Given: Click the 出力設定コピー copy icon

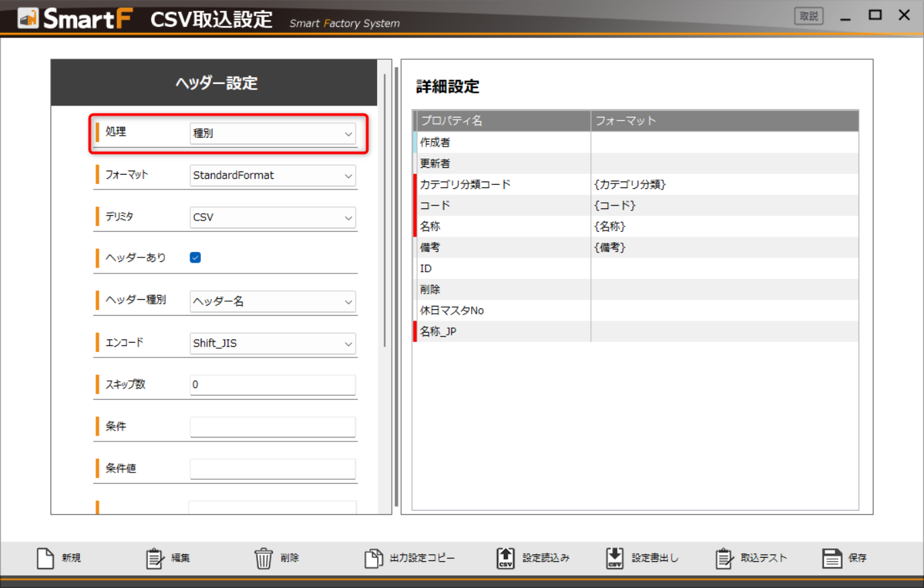Looking at the screenshot, I should [x=374, y=558].
